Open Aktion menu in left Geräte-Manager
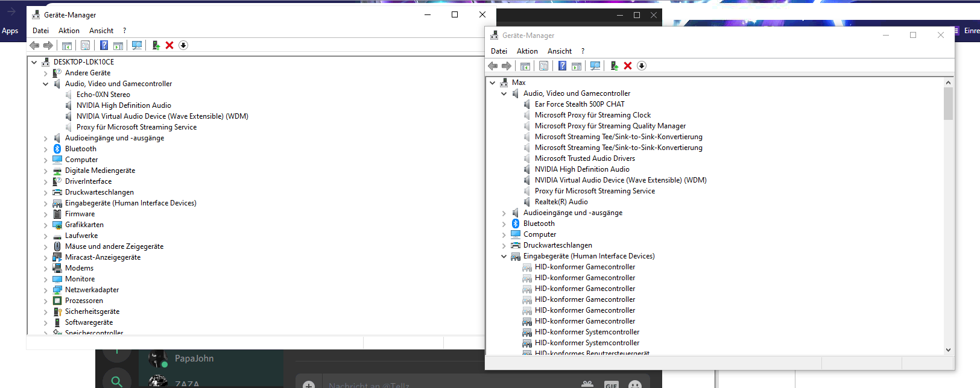980x388 pixels. 69,31
